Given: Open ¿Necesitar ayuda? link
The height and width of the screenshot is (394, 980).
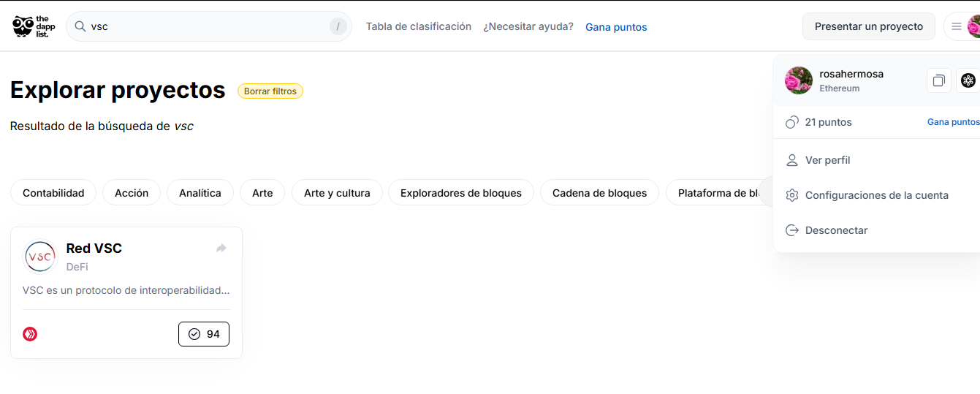Looking at the screenshot, I should 528,26.
